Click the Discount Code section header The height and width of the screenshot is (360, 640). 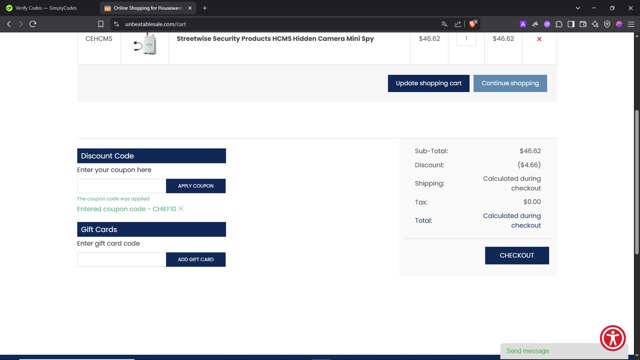pos(151,156)
